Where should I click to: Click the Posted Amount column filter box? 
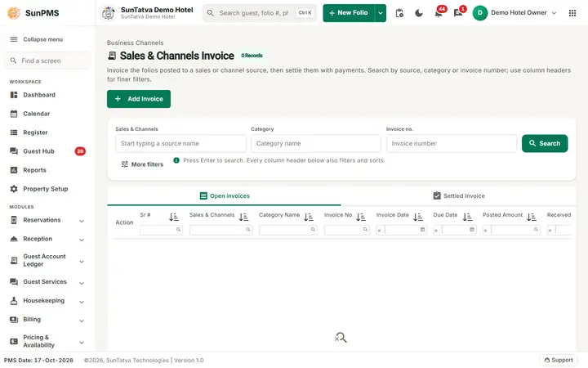coord(511,230)
